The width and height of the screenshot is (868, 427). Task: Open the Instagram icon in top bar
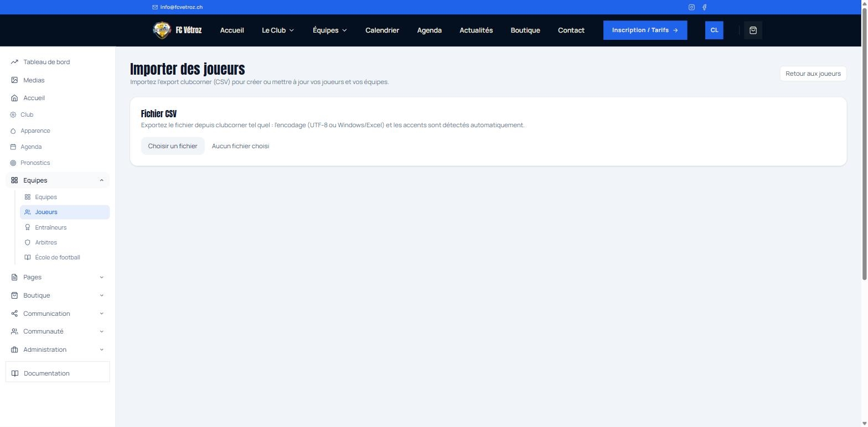coord(691,7)
